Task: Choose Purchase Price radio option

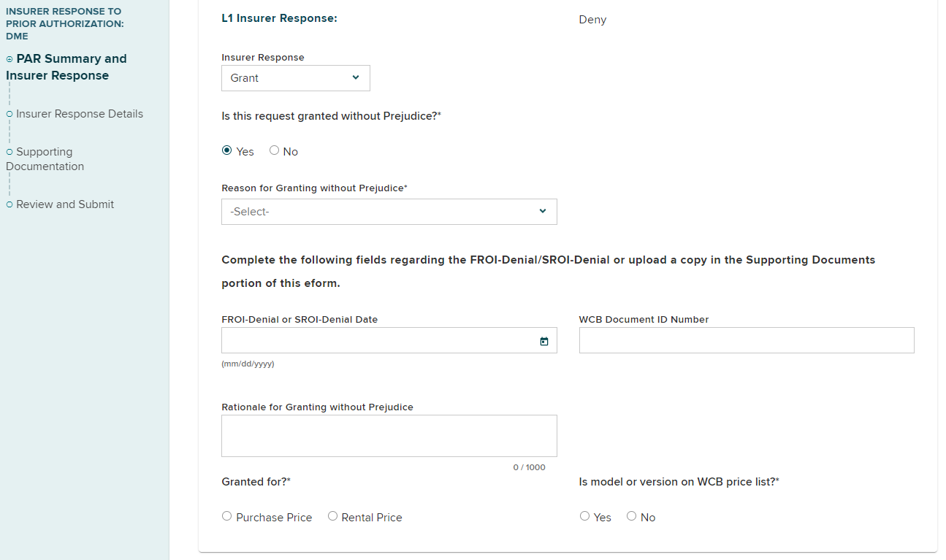Action: (x=226, y=516)
